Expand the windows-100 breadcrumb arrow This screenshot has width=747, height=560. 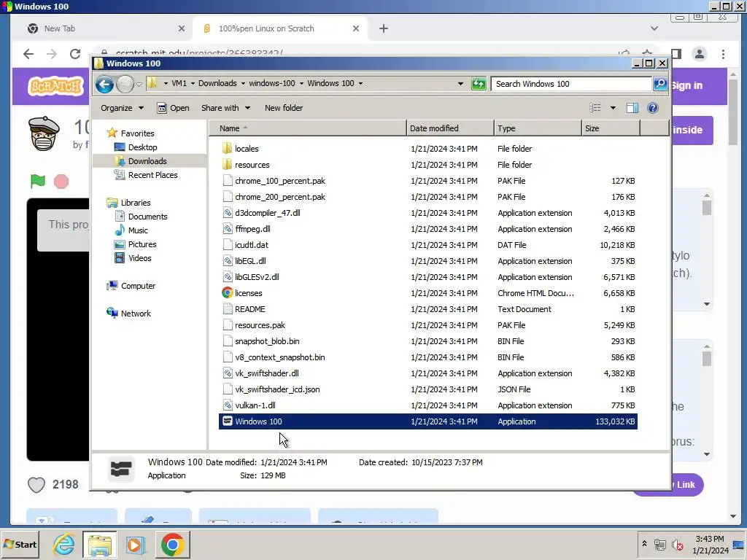coord(301,83)
